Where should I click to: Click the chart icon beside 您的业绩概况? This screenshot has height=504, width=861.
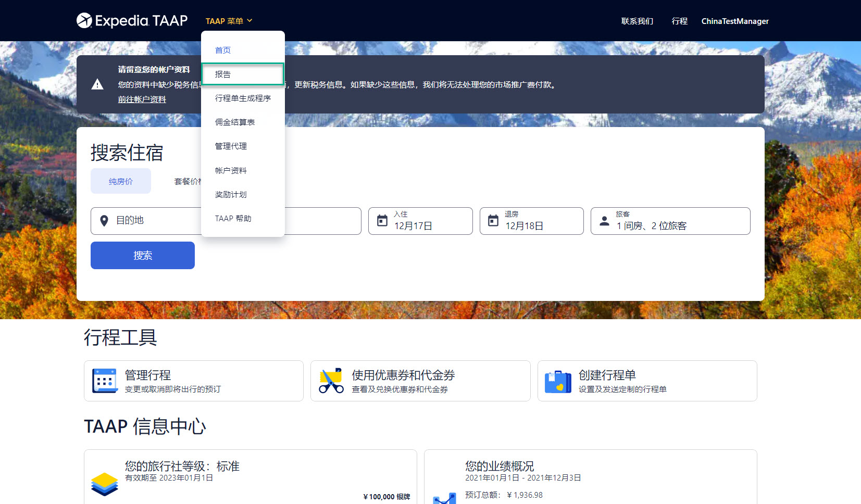pyautogui.click(x=444, y=498)
